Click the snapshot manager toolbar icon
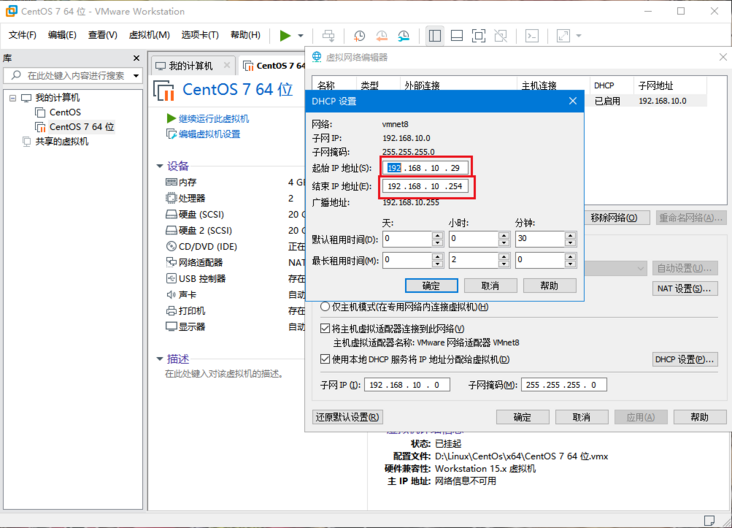The width and height of the screenshot is (732, 528). pos(403,35)
